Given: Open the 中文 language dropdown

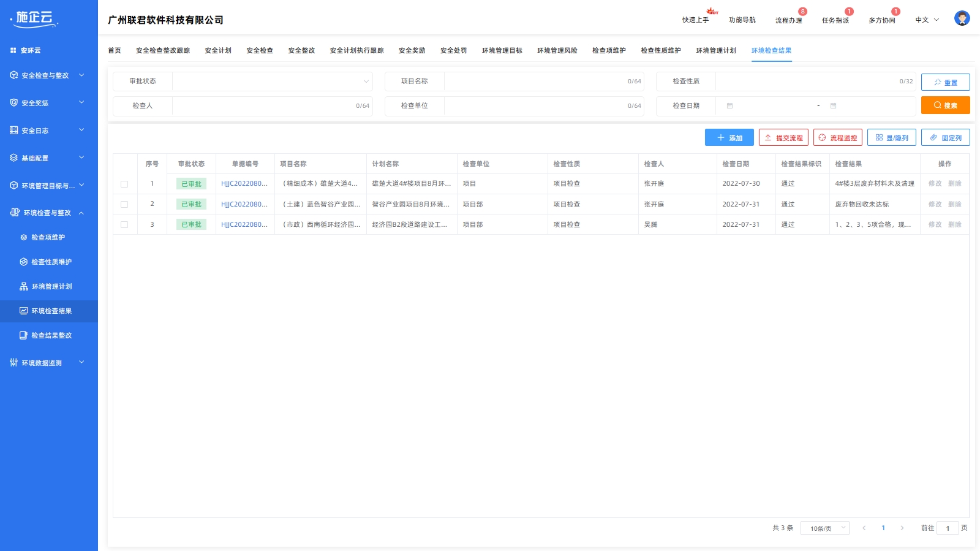Looking at the screenshot, I should (927, 20).
